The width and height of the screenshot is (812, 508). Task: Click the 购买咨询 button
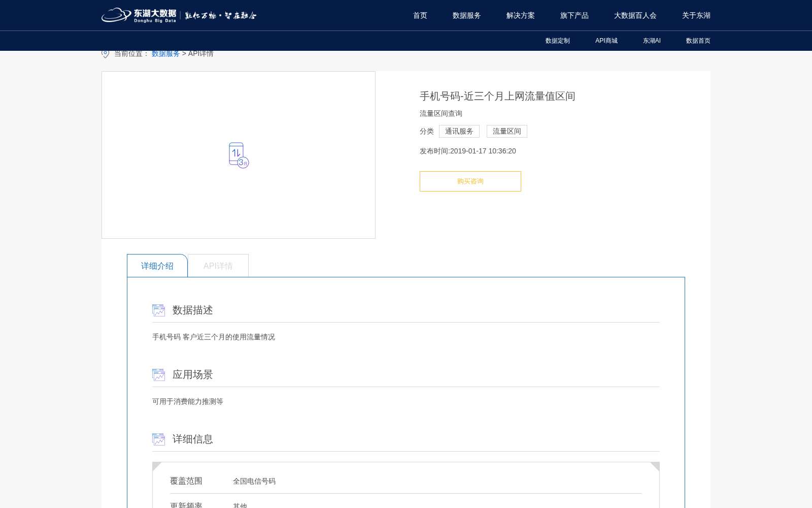pos(470,181)
